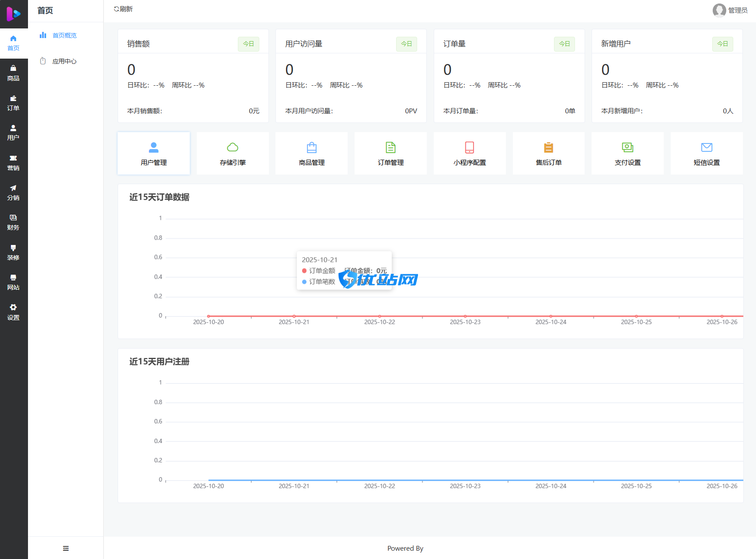Open the 营销 section from the sidebar
756x559 pixels.
tap(14, 163)
